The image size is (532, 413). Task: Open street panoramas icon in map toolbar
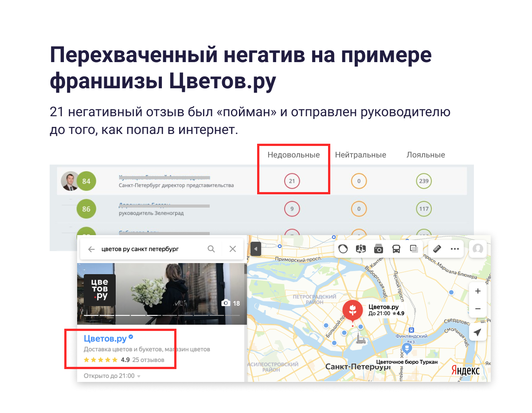click(360, 249)
